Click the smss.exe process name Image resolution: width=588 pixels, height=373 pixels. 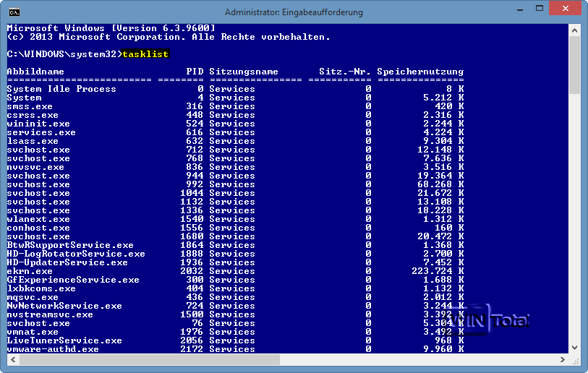(30, 106)
